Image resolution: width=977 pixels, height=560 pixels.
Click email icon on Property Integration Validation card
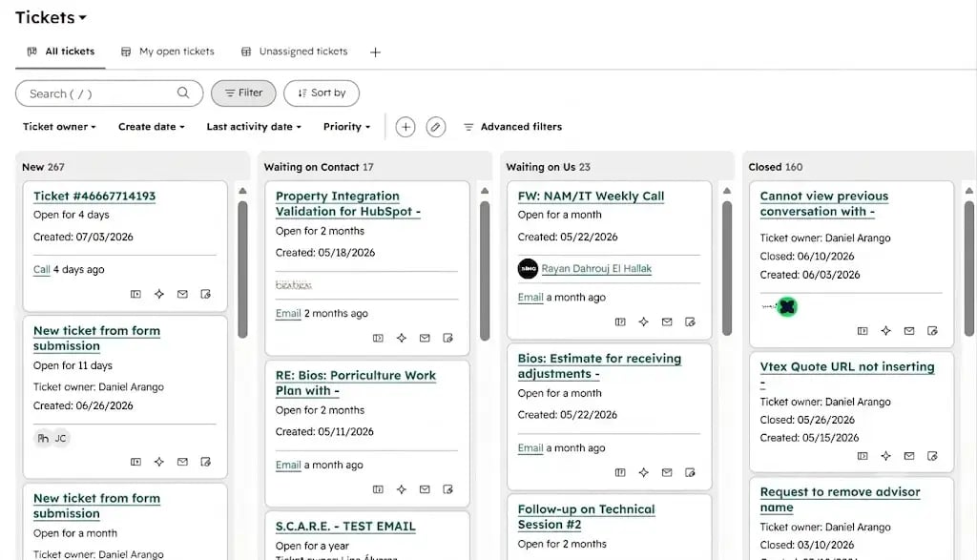coord(425,339)
